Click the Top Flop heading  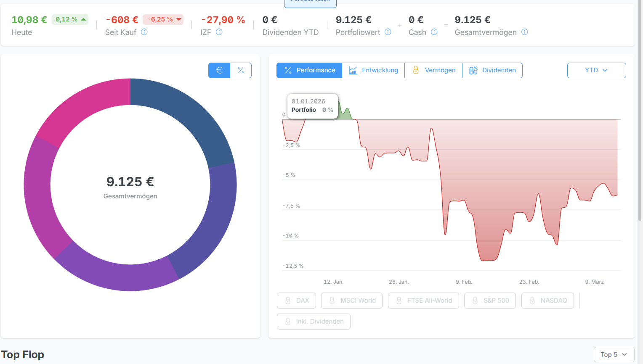(x=23, y=355)
